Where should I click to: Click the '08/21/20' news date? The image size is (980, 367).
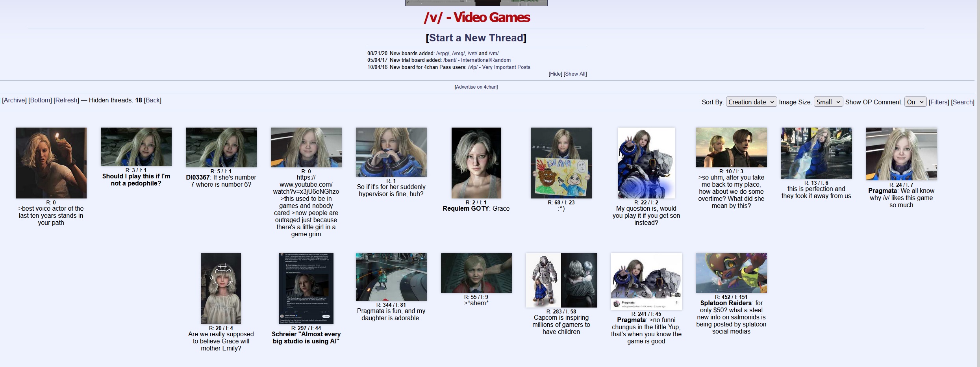click(x=377, y=53)
